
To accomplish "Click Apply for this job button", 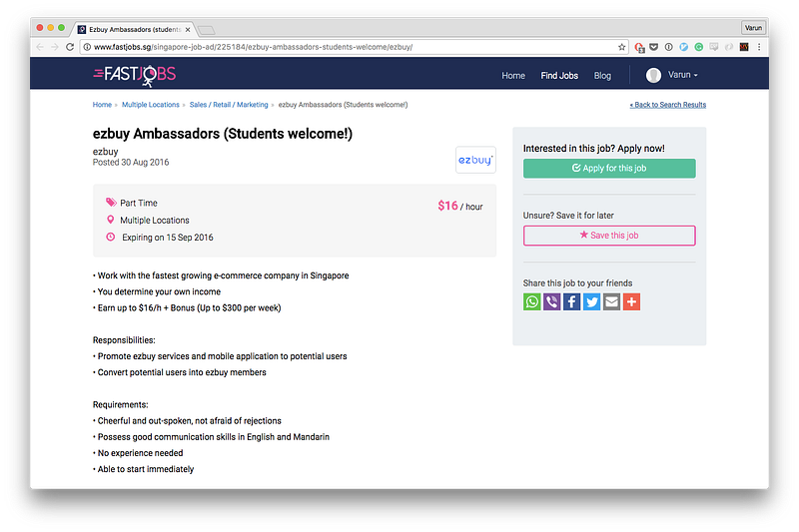I will point(609,168).
